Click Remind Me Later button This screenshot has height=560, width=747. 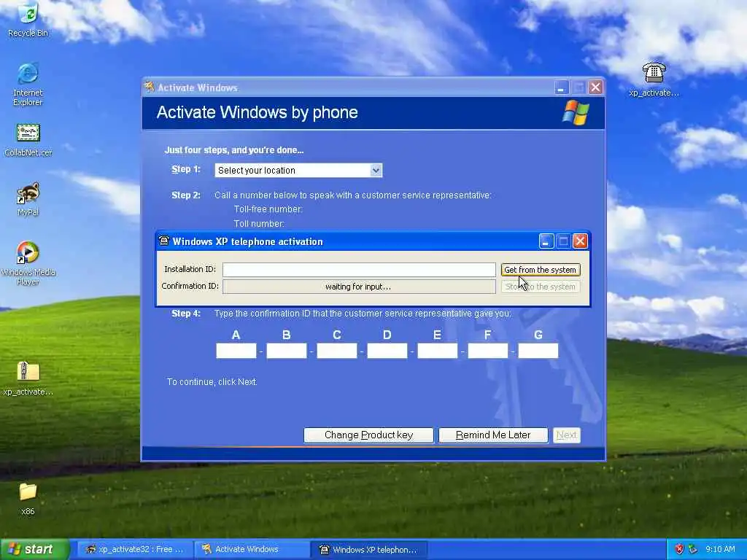pyautogui.click(x=493, y=435)
